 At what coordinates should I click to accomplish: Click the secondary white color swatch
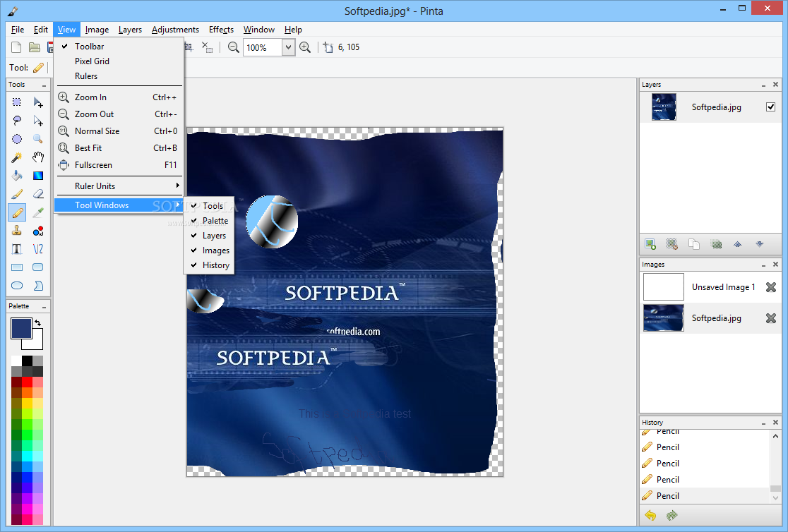click(x=35, y=343)
